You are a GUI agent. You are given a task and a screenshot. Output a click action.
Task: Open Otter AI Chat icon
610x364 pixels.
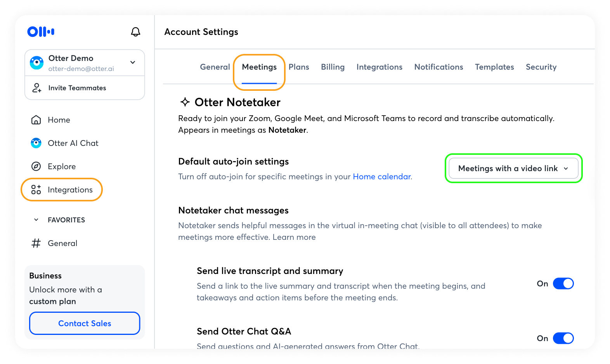coord(36,143)
